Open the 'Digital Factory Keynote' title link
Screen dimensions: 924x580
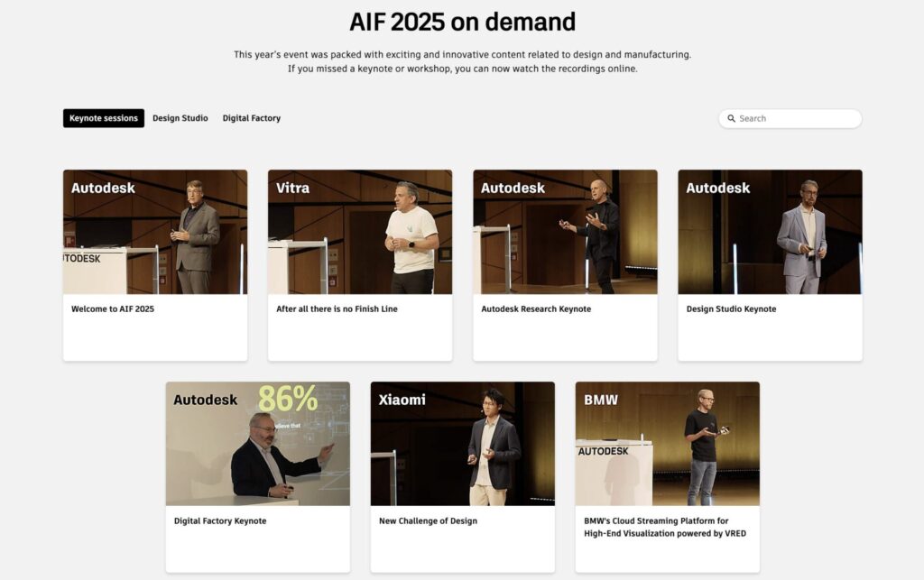220,521
